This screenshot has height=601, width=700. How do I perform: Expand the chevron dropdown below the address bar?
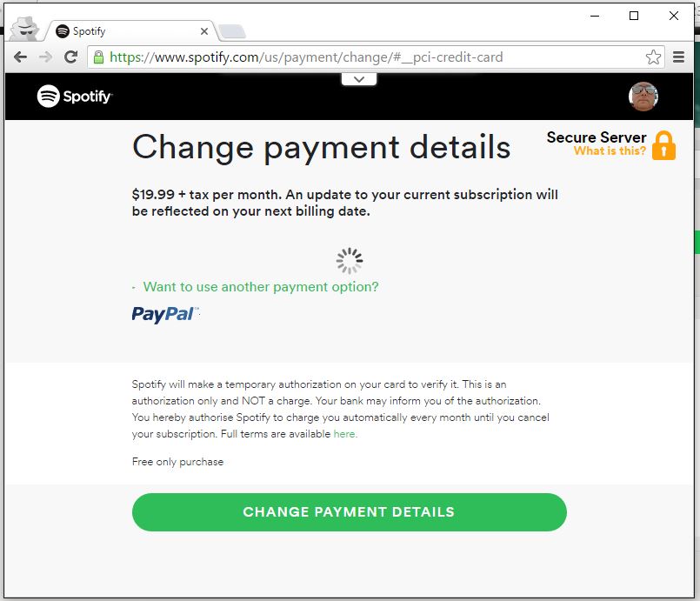click(359, 79)
